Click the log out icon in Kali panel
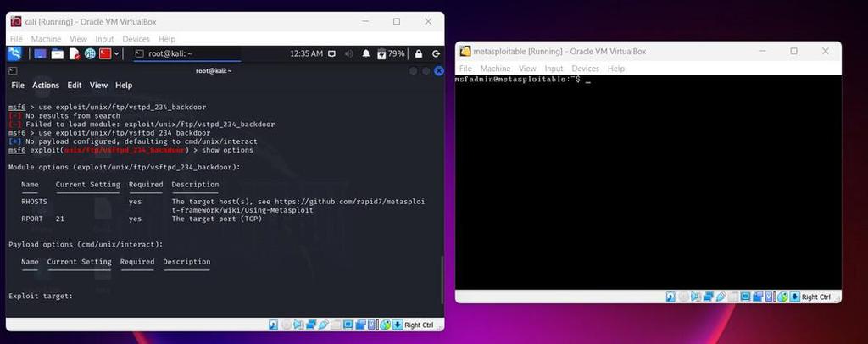This screenshot has height=344, width=868. point(437,53)
